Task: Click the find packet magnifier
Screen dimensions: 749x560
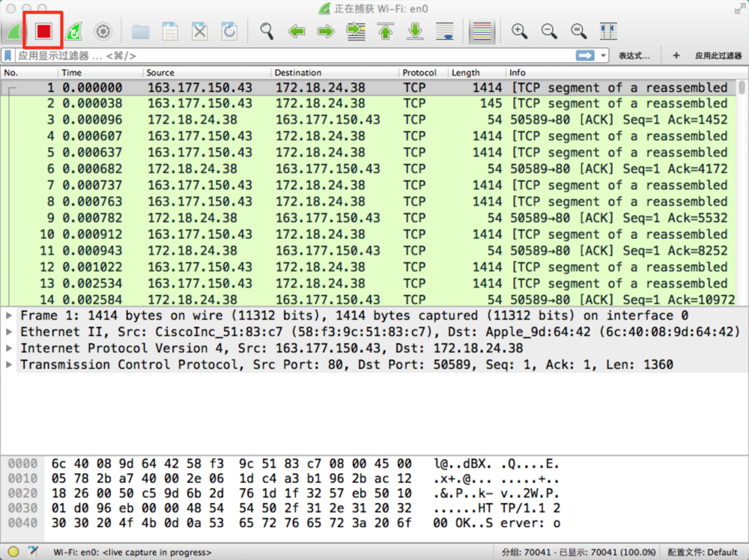Action: pyautogui.click(x=267, y=31)
